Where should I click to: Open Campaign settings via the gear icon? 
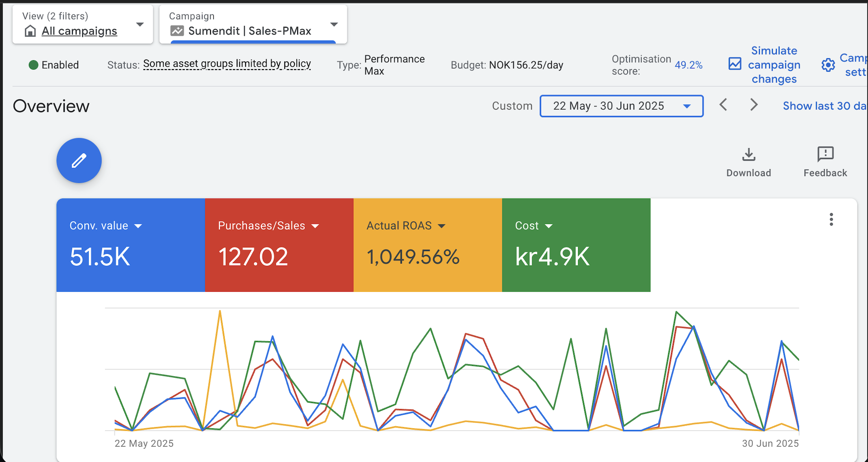(827, 65)
